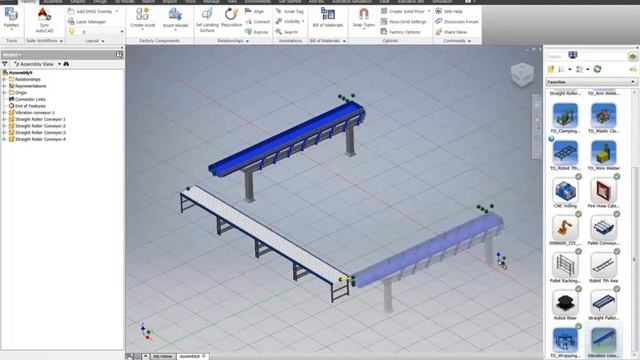Screen dimensions: 640x360
Task: Open the Discussion Forum
Action: (457, 22)
